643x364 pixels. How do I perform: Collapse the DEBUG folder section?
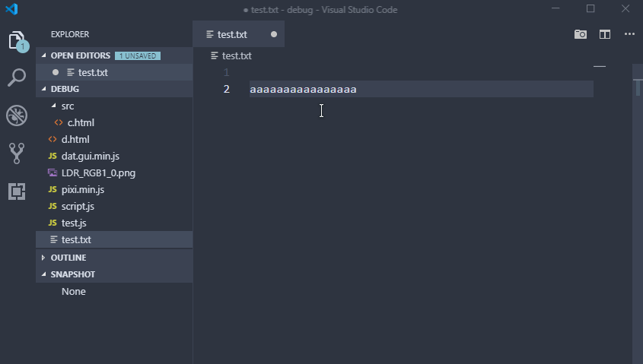click(44, 89)
